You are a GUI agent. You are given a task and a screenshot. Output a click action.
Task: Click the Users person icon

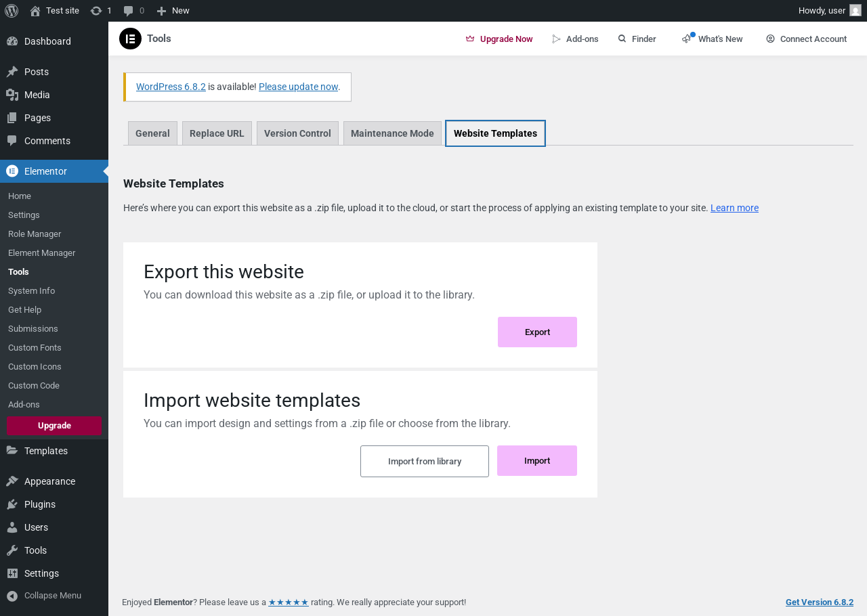[12, 527]
